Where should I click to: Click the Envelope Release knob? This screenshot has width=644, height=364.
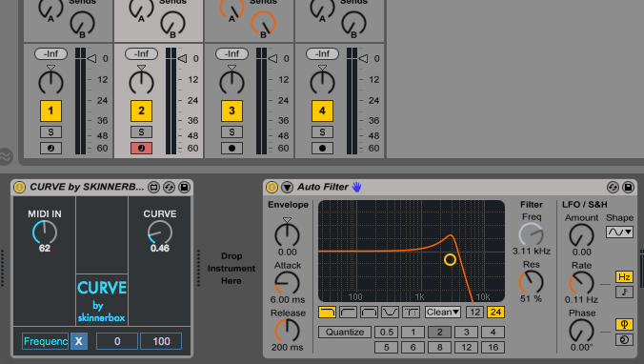[287, 331]
